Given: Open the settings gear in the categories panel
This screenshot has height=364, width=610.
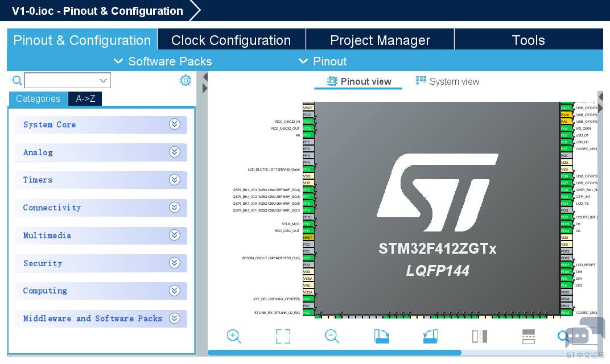Looking at the screenshot, I should [x=186, y=80].
